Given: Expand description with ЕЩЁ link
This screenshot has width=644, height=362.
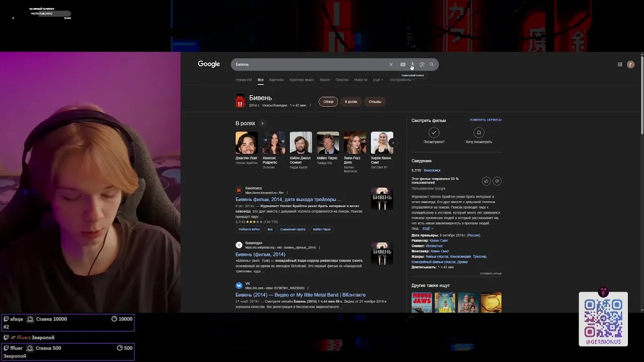Looking at the screenshot, I should 428,228.
